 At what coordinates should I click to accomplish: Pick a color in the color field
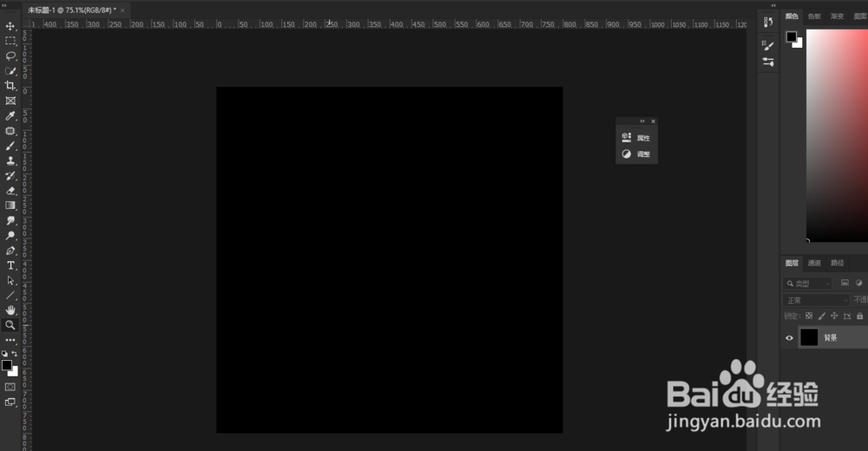(x=837, y=135)
